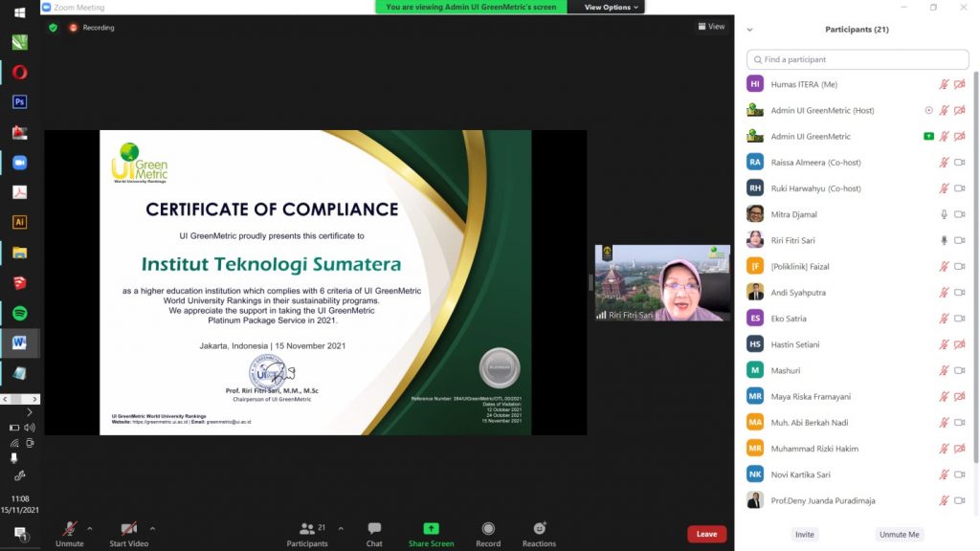The height and width of the screenshot is (551, 980).
Task: Toggle Hastin Setiani's video camera icon
Action: click(x=960, y=344)
